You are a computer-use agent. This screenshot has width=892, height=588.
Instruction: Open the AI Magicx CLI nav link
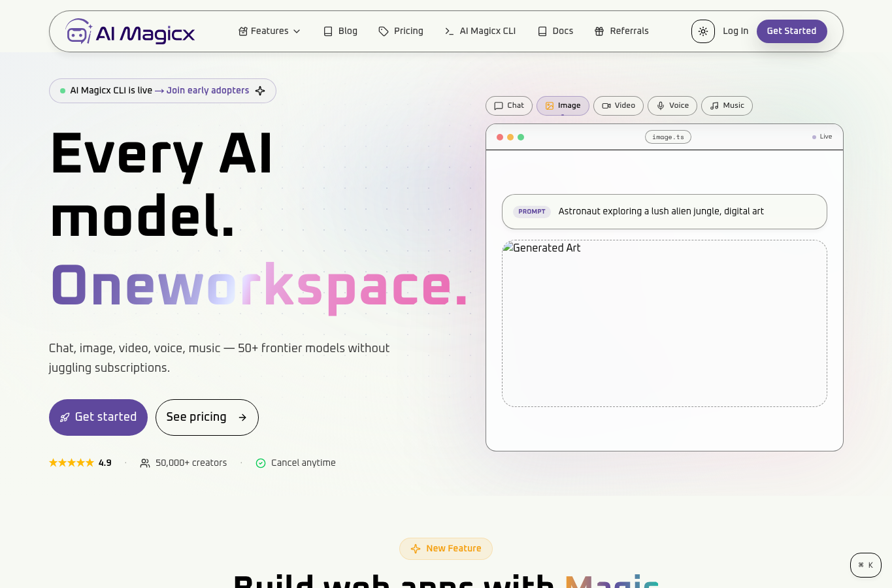(x=480, y=31)
